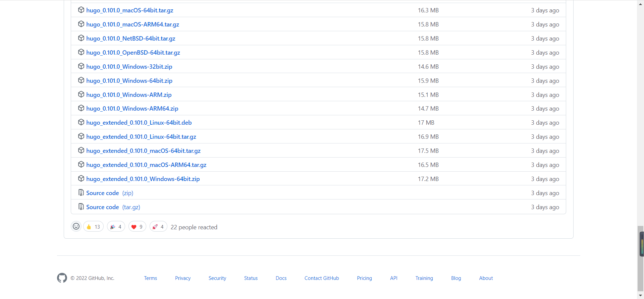Download hugo_extended_0.101.0_Windows-64bit.zip
644x299 pixels.
[x=143, y=179]
